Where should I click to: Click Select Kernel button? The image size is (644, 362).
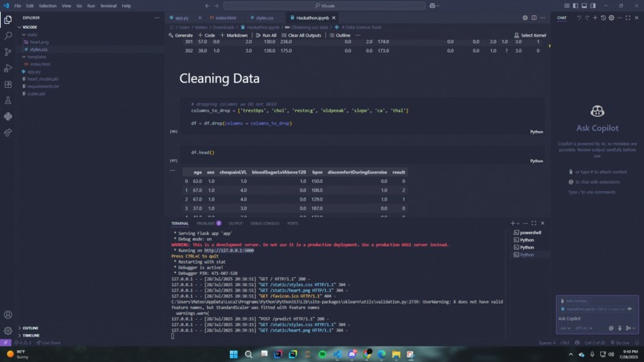530,35
